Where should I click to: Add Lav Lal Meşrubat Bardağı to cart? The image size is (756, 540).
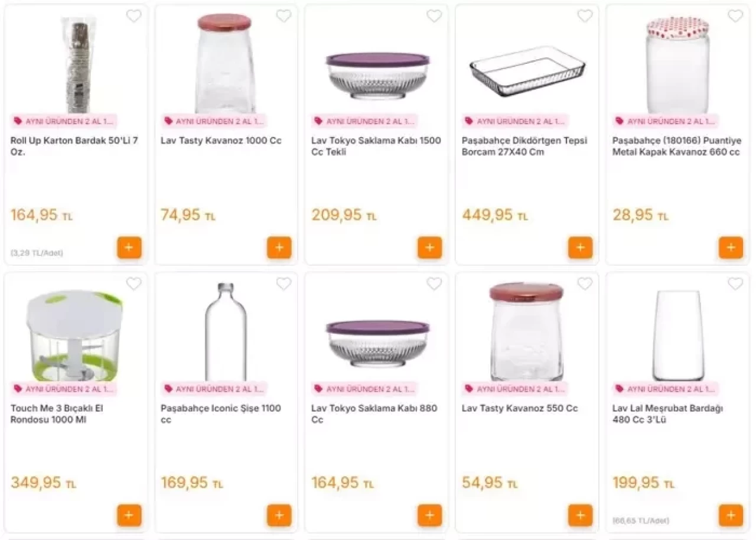coord(731,515)
